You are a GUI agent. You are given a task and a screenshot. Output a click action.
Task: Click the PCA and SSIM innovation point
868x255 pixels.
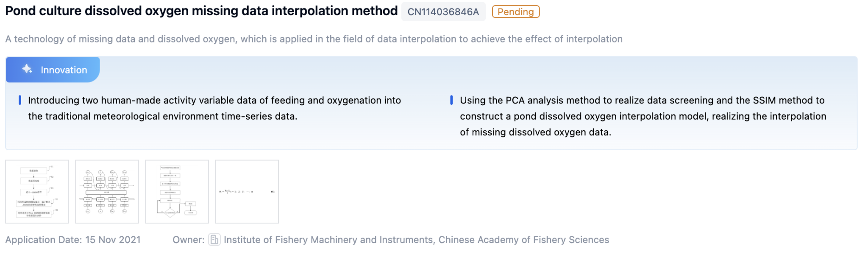pos(643,116)
